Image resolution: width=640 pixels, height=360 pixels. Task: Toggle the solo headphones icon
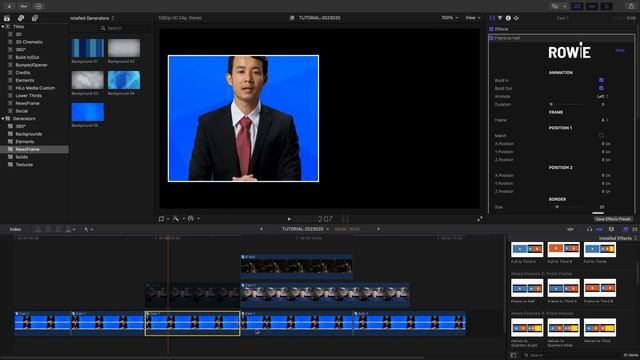[x=589, y=229]
